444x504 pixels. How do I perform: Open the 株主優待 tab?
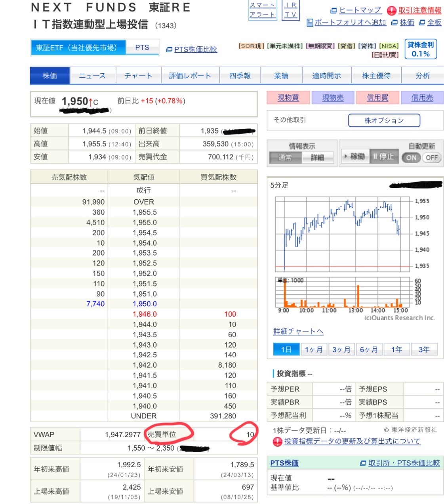coord(376,76)
